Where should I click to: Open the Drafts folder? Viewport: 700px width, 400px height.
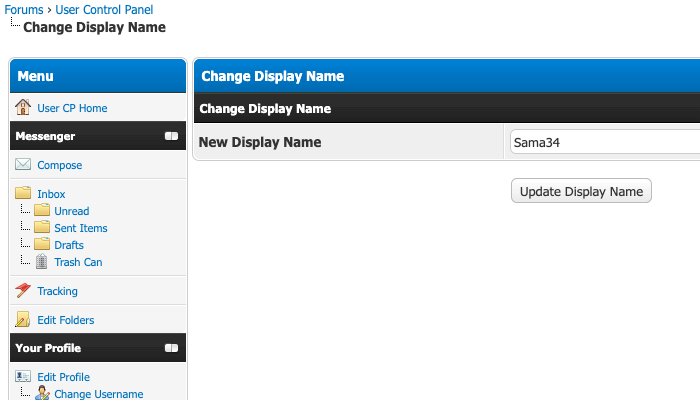pos(68,245)
